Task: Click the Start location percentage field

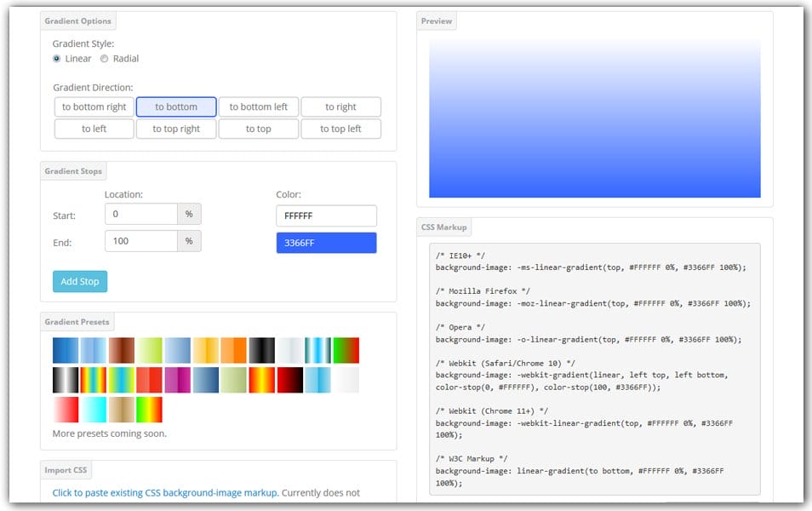Action: (x=140, y=213)
